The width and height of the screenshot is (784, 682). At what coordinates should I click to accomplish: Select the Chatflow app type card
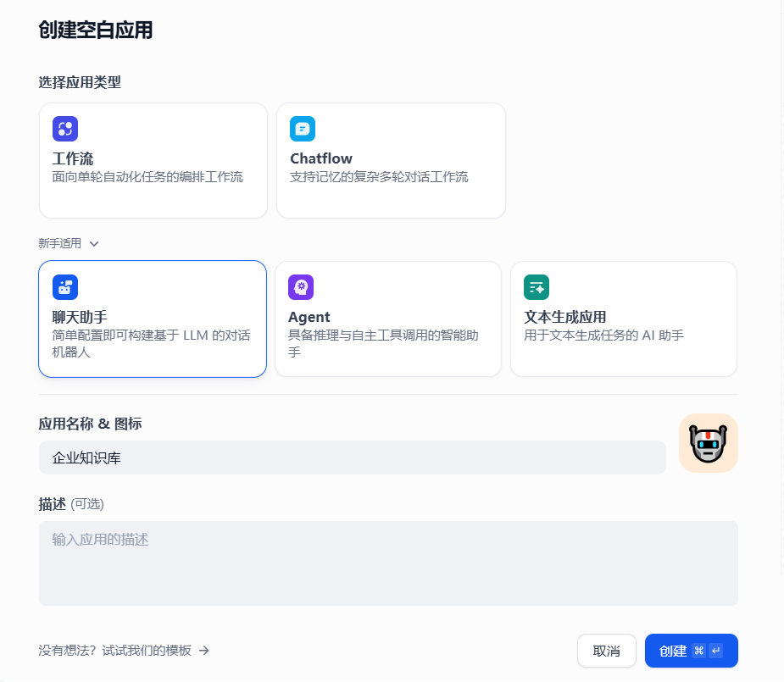click(391, 160)
